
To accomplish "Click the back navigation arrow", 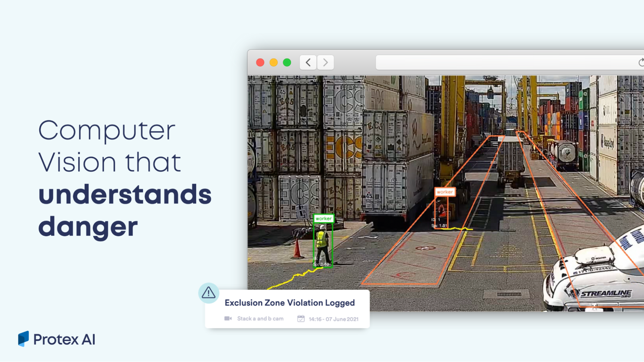I will pos(307,62).
